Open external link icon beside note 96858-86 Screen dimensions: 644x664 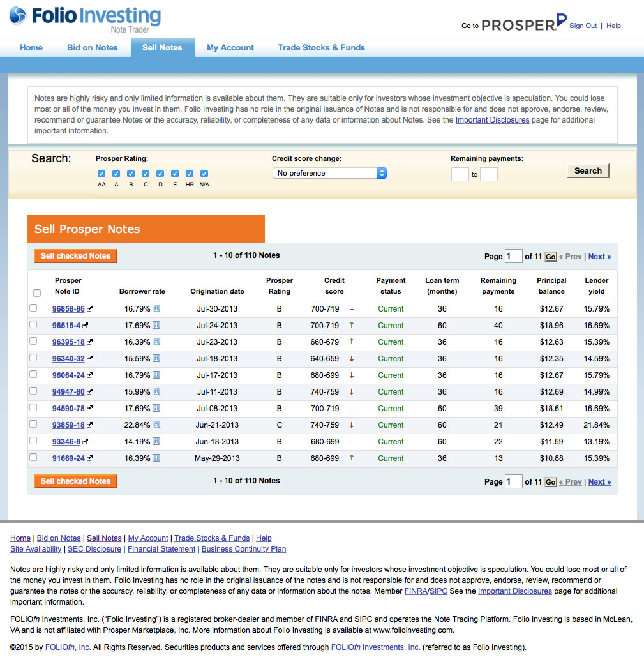[90, 309]
